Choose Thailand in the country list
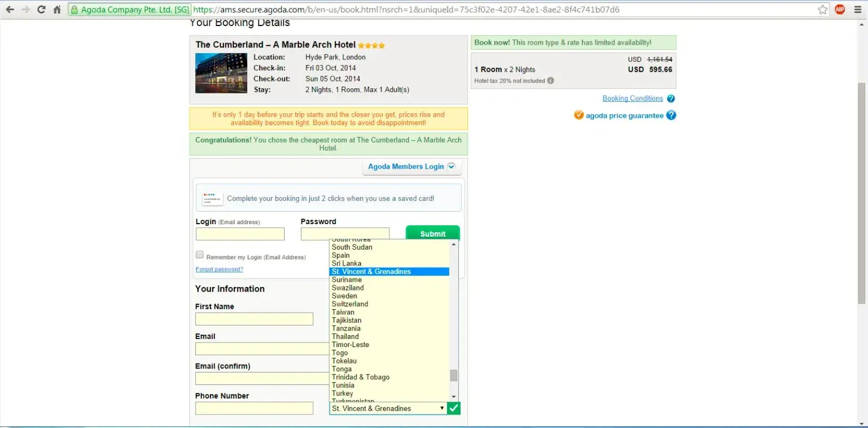The image size is (868, 428). click(345, 336)
